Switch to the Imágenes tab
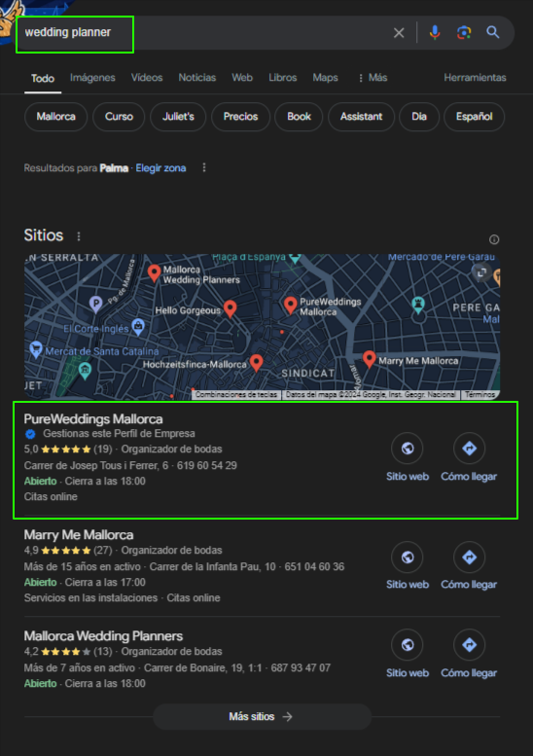 click(92, 78)
